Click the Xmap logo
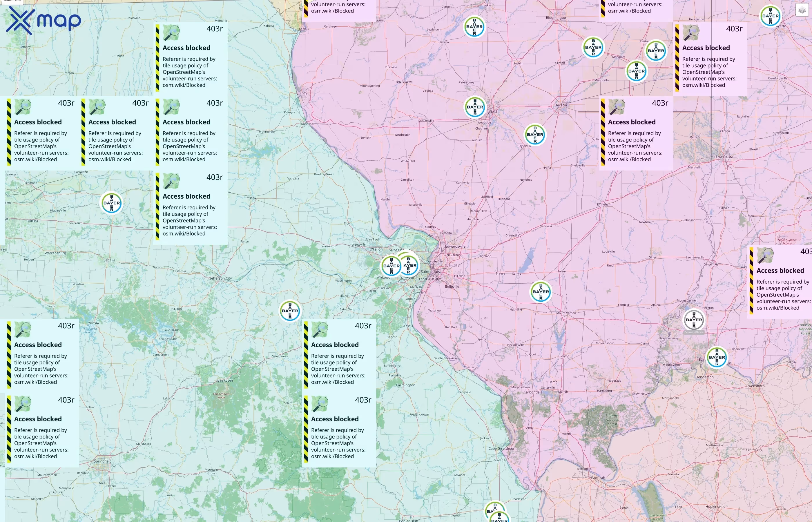 click(x=43, y=21)
